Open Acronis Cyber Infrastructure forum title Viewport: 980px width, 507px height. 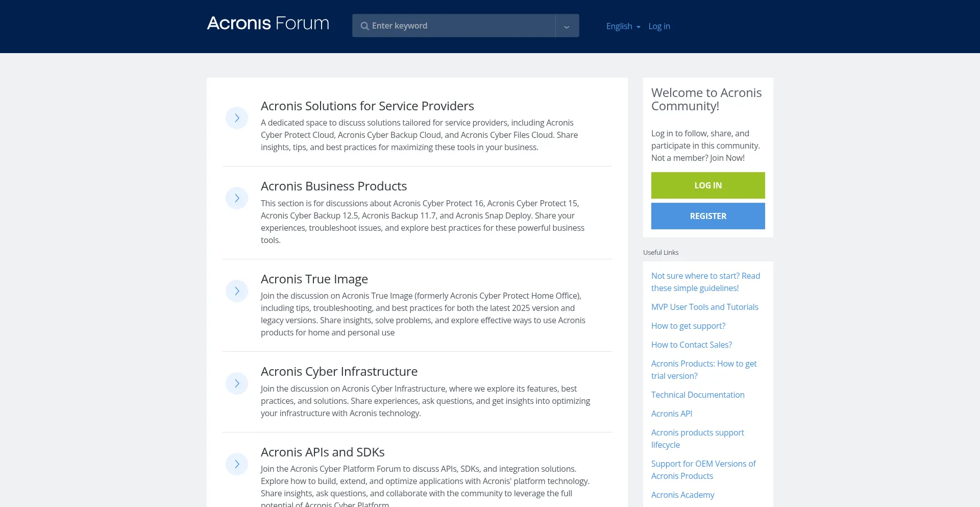[x=339, y=371]
